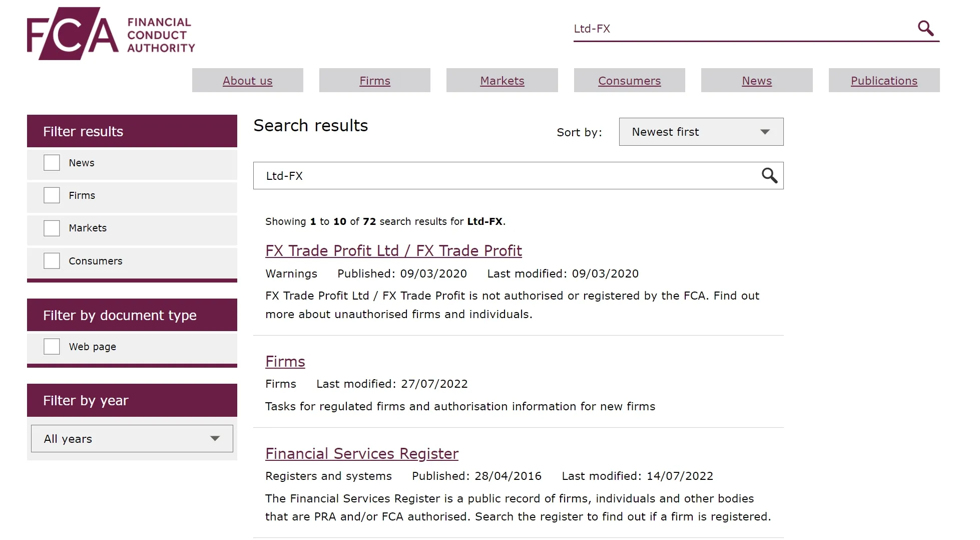980x540 pixels.
Task: Open the Firms search result link
Action: (x=285, y=361)
